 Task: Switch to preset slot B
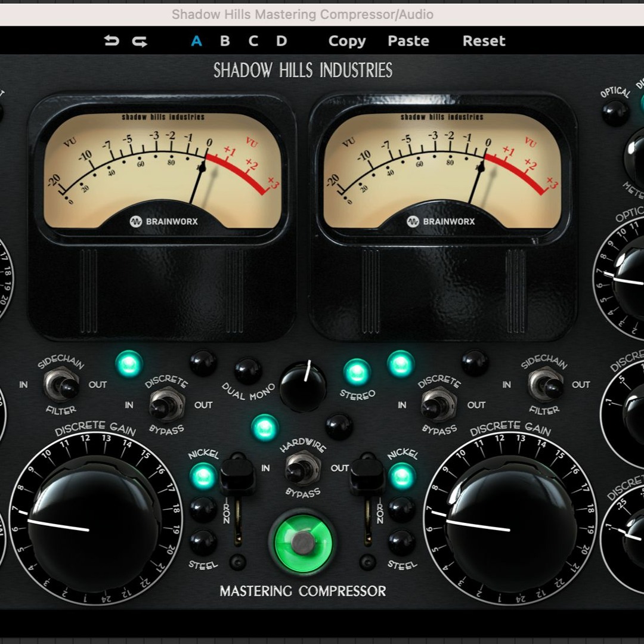point(225,41)
